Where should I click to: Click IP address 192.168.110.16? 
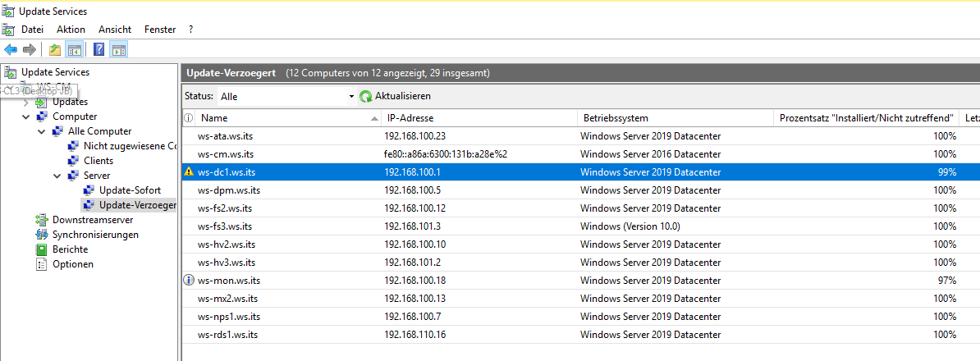(415, 335)
